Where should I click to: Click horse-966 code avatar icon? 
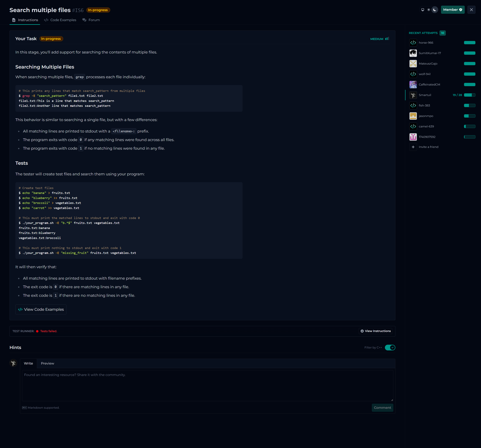click(x=413, y=43)
